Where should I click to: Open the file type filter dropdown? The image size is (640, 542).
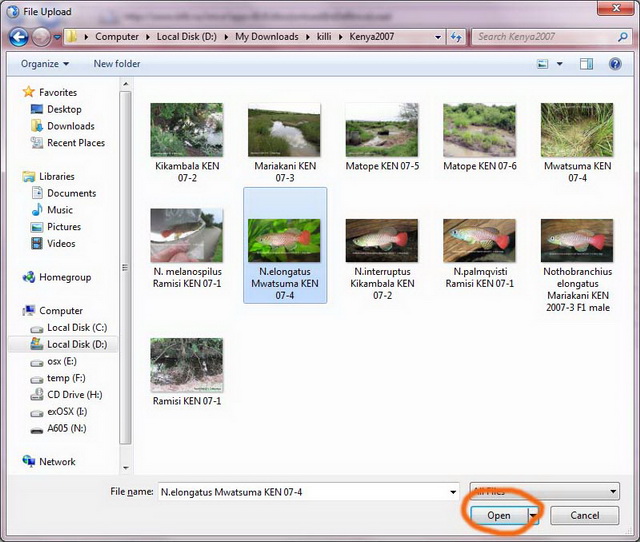[545, 491]
